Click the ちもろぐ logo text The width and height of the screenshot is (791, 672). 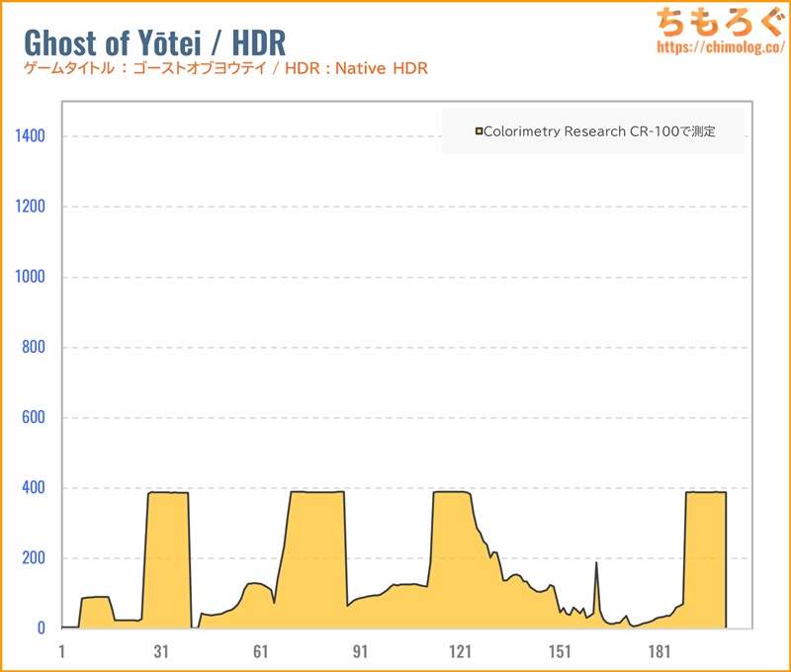tap(716, 22)
